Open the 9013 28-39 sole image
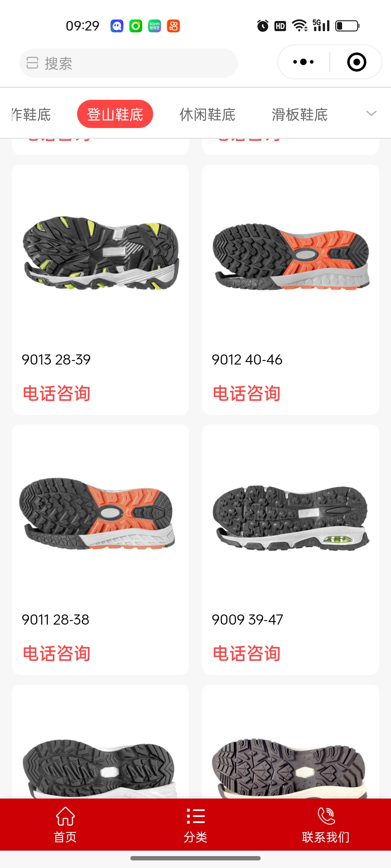This screenshot has height=868, width=391. pyautogui.click(x=101, y=253)
